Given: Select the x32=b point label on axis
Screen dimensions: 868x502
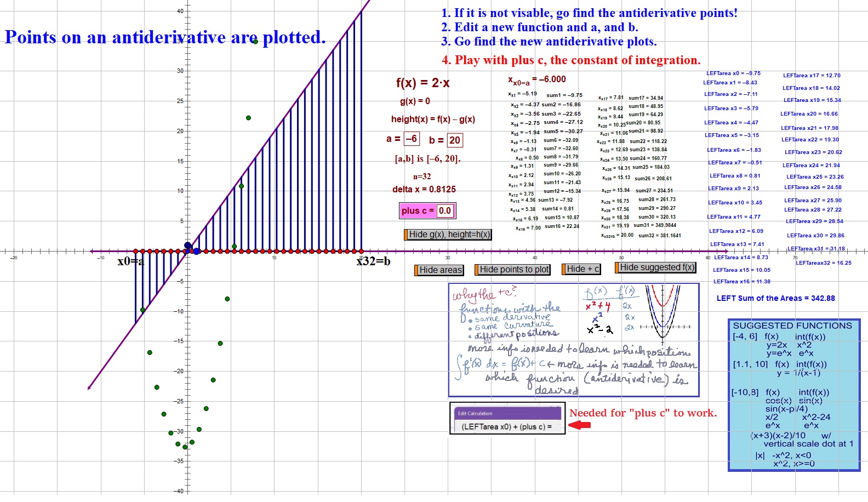Looking at the screenshot, I should (373, 261).
